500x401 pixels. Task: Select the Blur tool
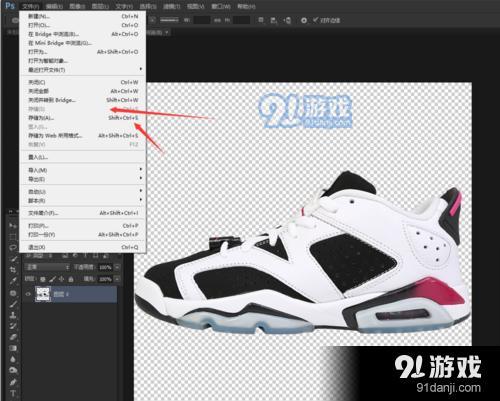coord(13,359)
